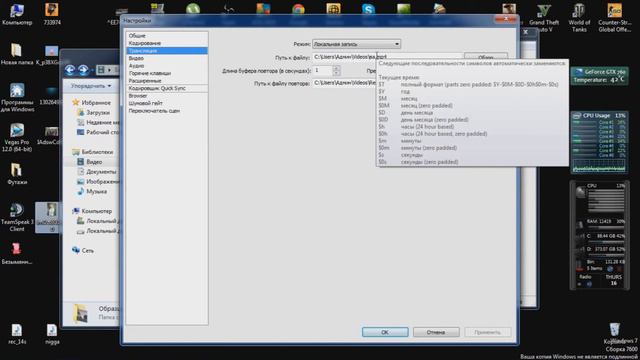Select Библиотеки in Explorer sidebar

point(97,152)
